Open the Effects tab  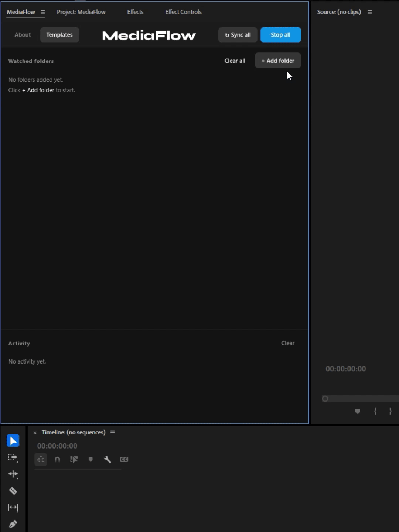pyautogui.click(x=135, y=12)
